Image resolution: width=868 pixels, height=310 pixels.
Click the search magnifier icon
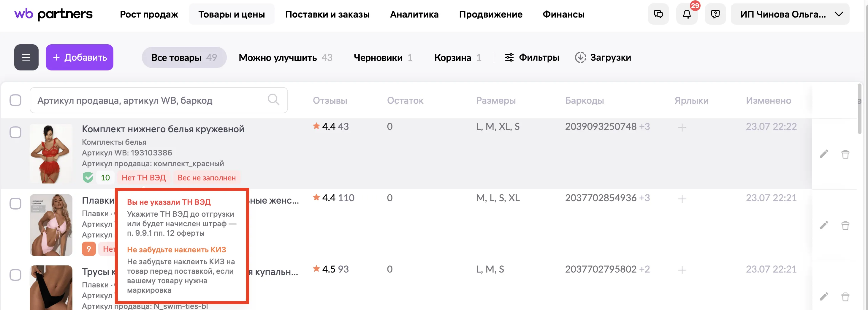[x=273, y=100]
